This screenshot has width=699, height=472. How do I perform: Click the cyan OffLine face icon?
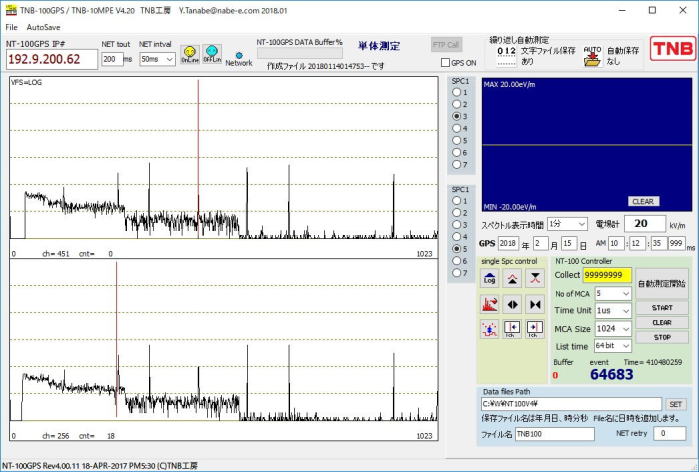tap(212, 54)
